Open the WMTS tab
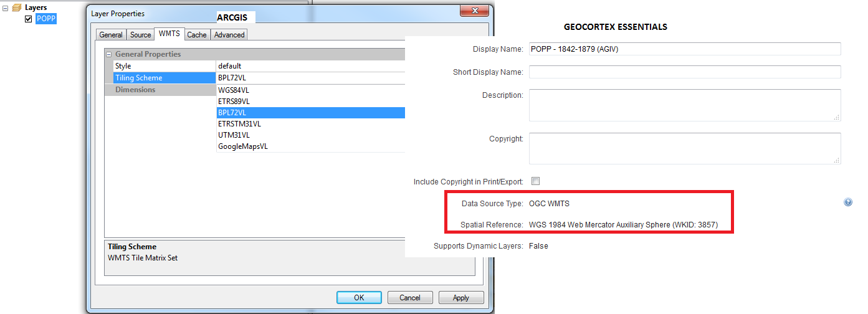 pyautogui.click(x=169, y=33)
